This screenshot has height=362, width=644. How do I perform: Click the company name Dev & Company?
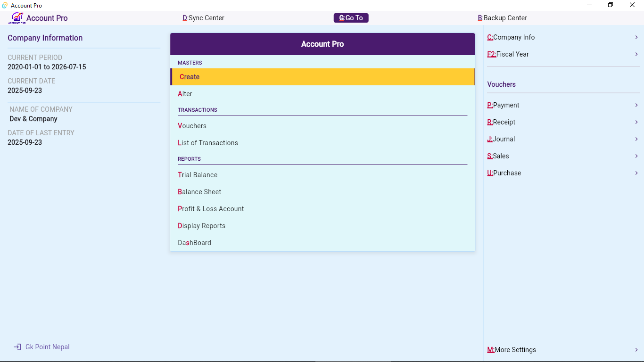pyautogui.click(x=33, y=119)
